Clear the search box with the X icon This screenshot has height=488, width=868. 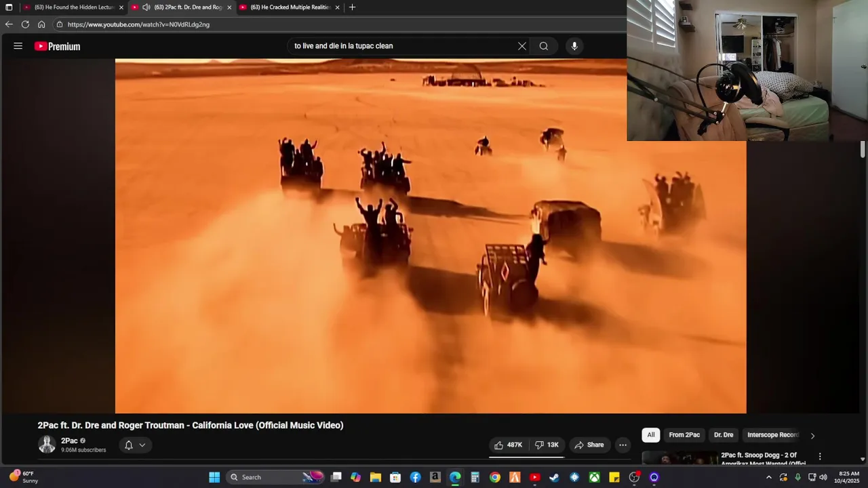[x=522, y=46]
